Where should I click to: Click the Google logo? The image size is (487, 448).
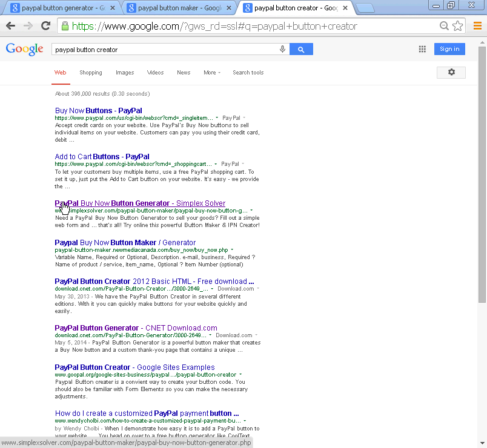coord(25,49)
